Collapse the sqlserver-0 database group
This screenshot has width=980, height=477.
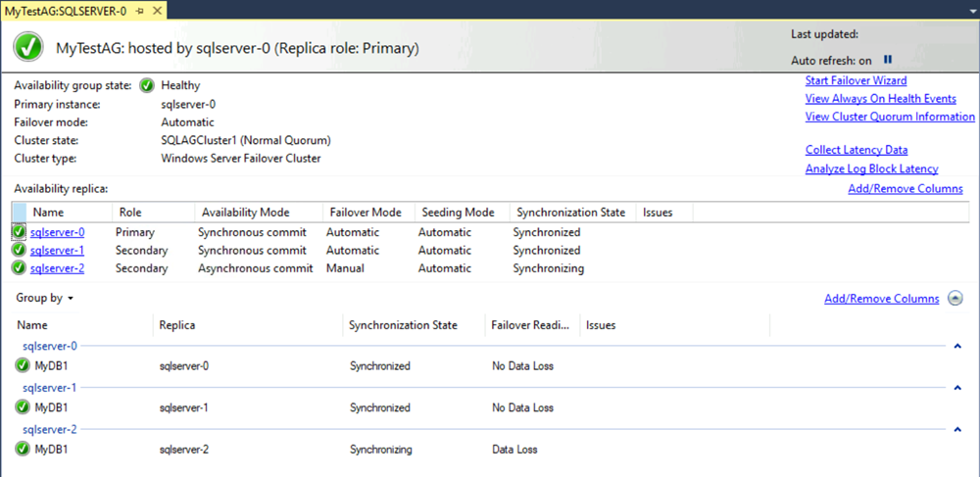pos(957,346)
